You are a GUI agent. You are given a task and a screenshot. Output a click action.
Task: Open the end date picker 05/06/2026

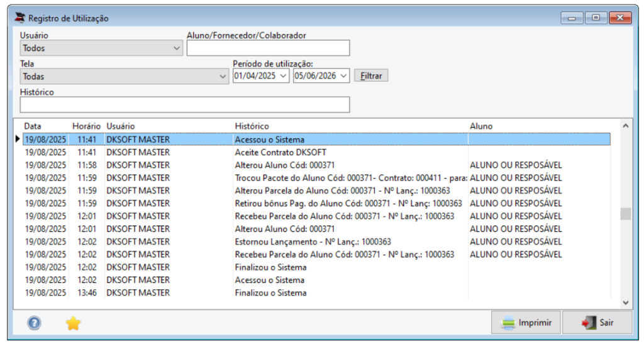pyautogui.click(x=321, y=76)
